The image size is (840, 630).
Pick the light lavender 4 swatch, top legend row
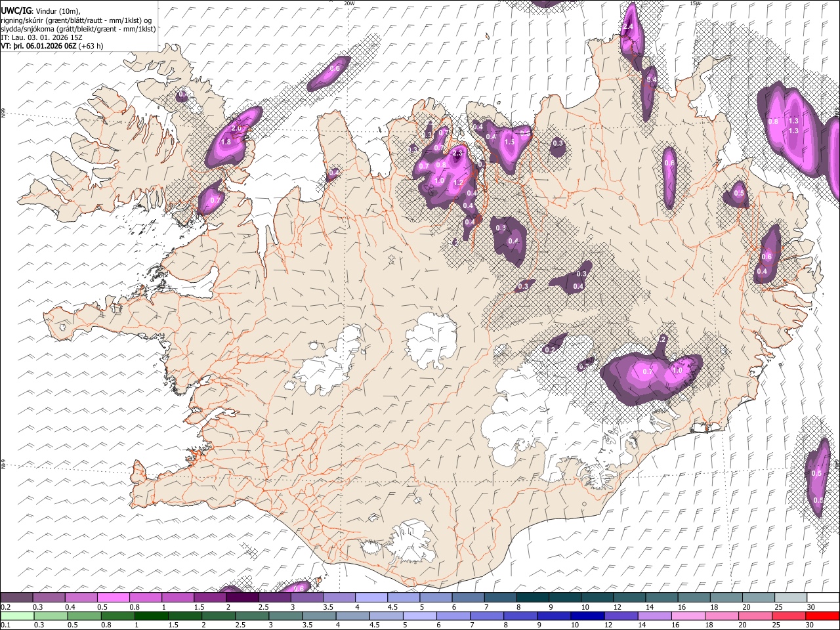[x=370, y=598]
